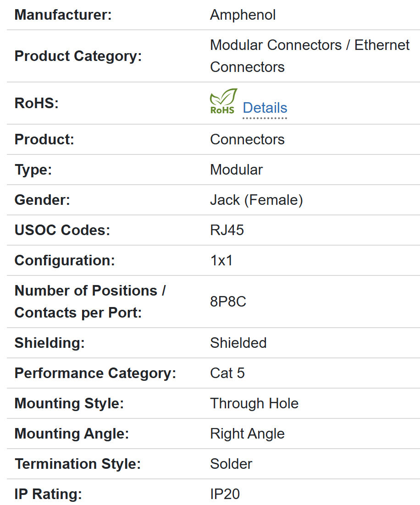The height and width of the screenshot is (505, 420).
Task: Select the Solder termination value
Action: 231,464
